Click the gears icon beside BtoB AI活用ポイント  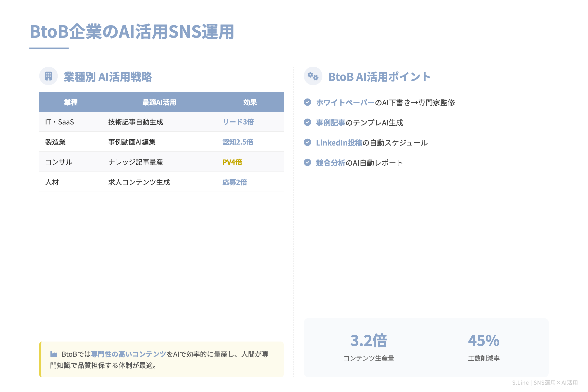pos(313,76)
